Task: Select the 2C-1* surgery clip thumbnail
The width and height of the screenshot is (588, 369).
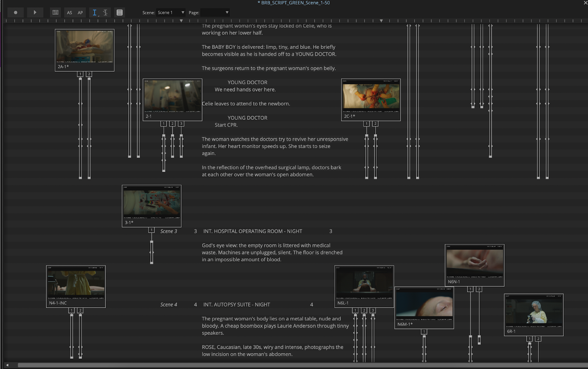Action: (371, 97)
